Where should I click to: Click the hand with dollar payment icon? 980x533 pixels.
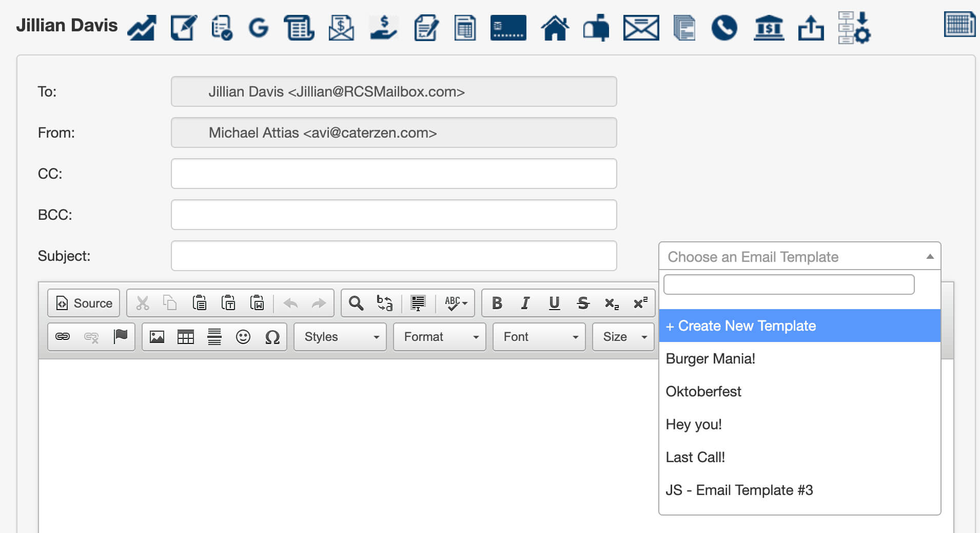[383, 27]
